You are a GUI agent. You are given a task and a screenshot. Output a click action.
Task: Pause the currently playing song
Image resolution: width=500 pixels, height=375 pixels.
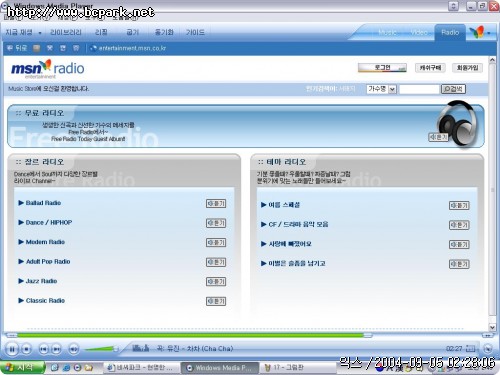[12, 349]
